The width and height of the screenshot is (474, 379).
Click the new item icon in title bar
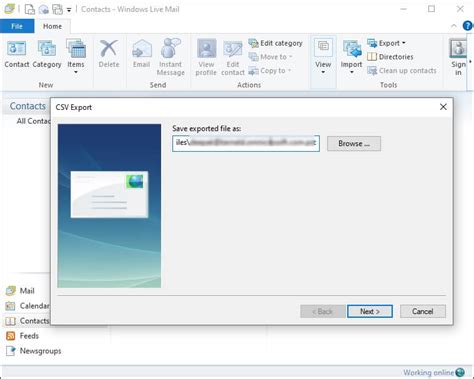[x=30, y=9]
